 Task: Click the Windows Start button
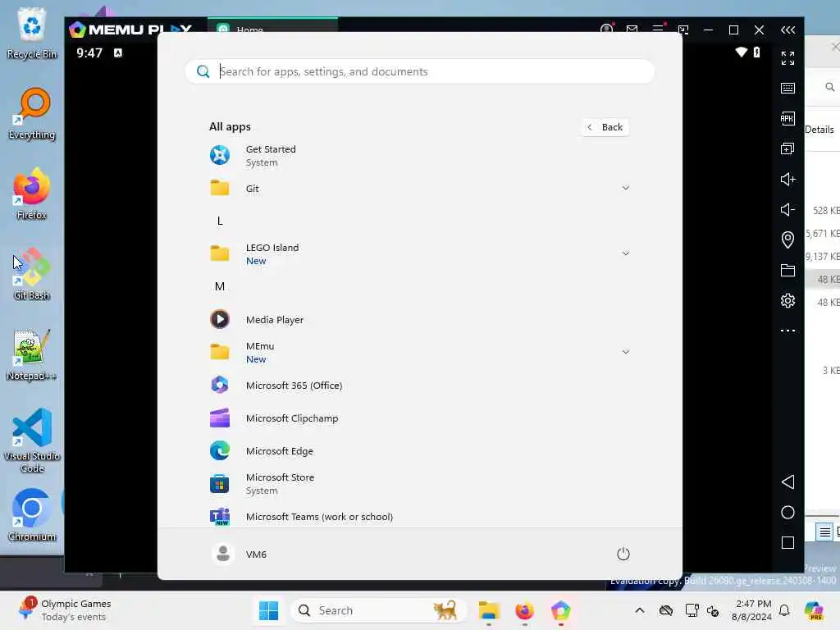[268, 610]
